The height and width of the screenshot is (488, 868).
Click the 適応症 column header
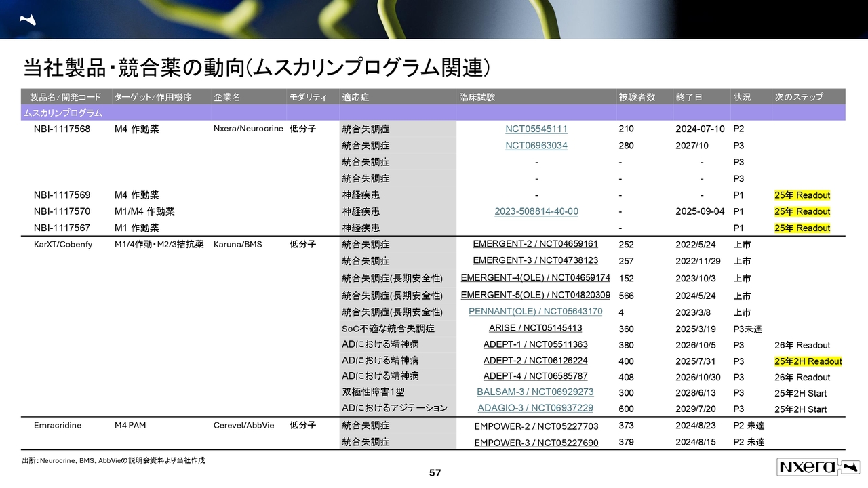[x=355, y=97]
